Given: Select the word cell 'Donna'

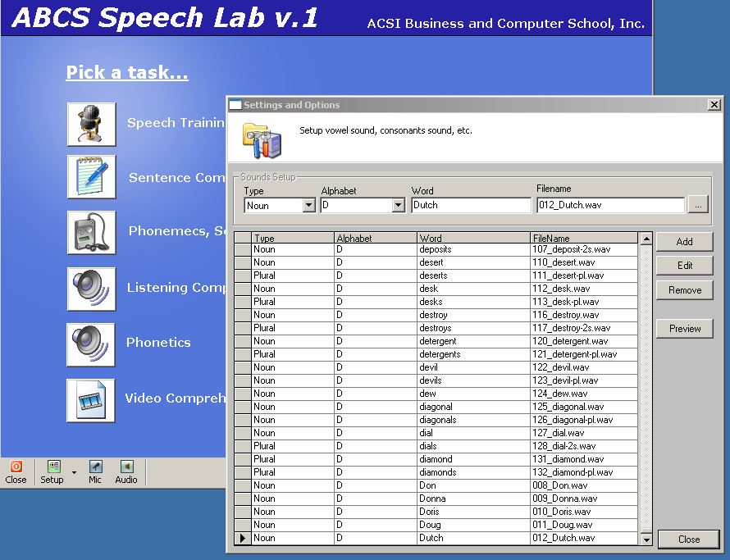Looking at the screenshot, I should (473, 499).
